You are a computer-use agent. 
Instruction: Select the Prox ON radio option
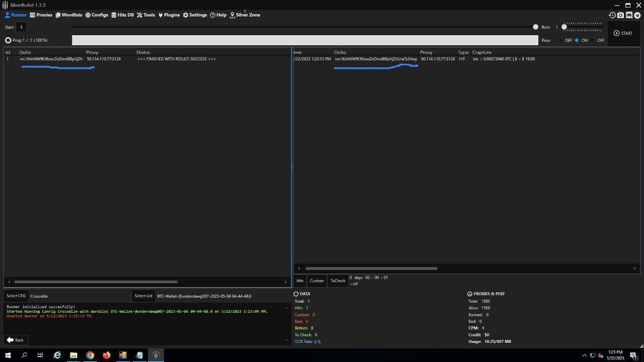point(577,40)
